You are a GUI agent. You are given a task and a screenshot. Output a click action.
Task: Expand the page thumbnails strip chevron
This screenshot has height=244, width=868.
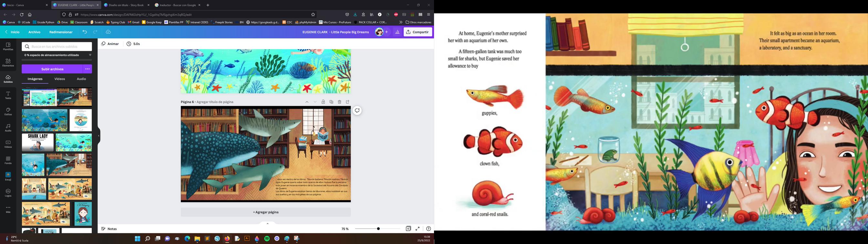point(268,223)
